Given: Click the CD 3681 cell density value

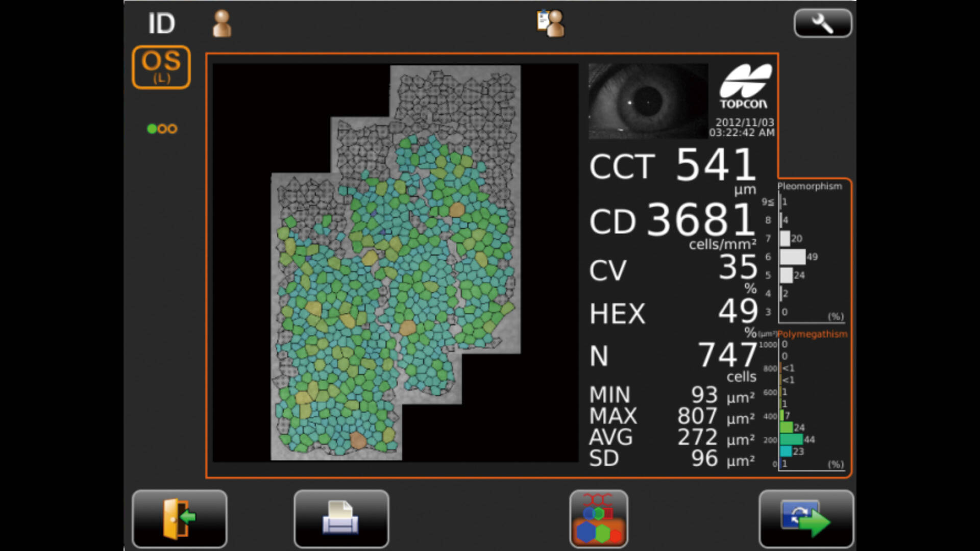Looking at the screenshot, I should [x=701, y=220].
